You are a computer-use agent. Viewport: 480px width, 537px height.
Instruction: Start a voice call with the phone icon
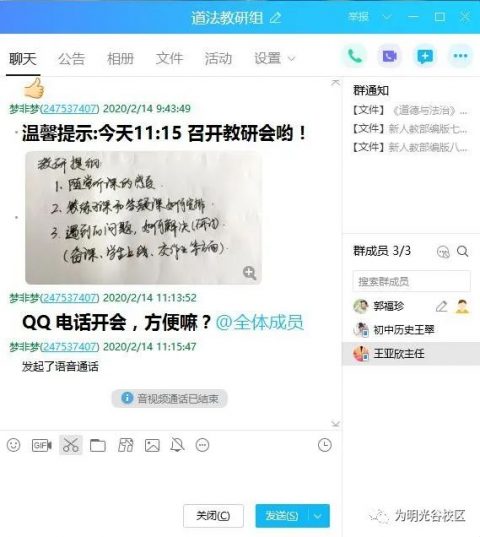click(x=355, y=56)
